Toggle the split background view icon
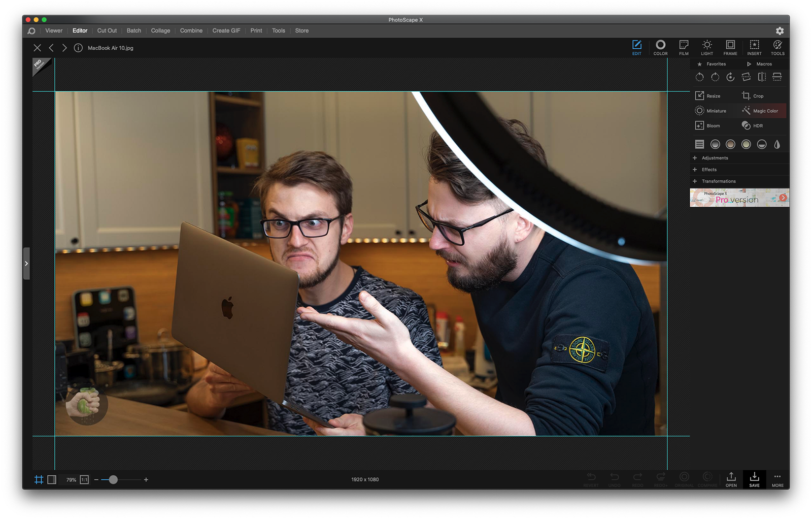 52,480
